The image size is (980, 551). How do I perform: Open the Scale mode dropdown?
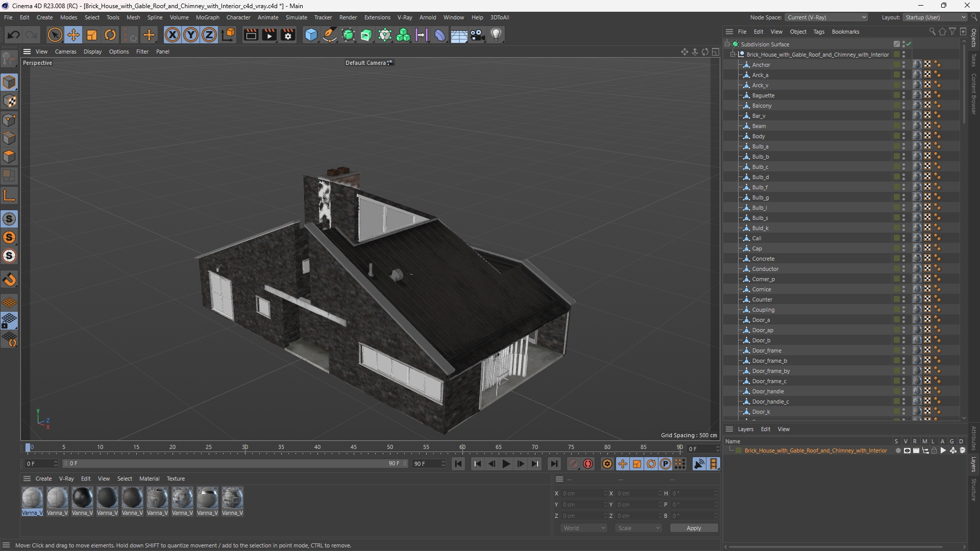pos(638,529)
